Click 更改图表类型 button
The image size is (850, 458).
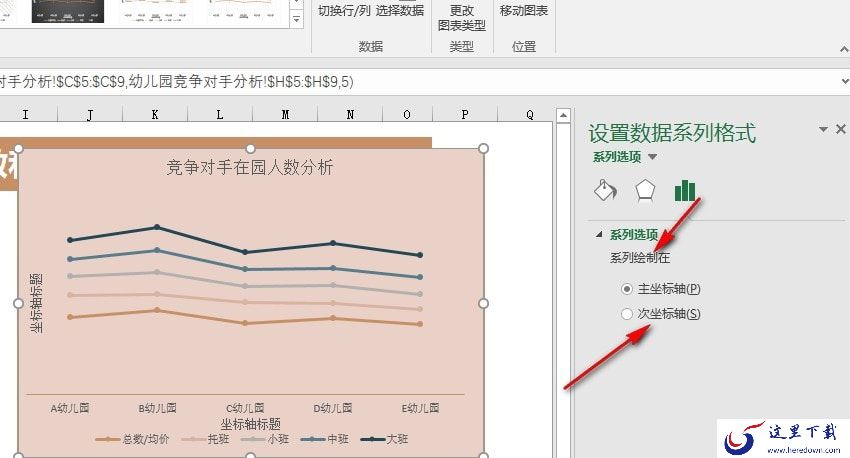click(x=462, y=17)
